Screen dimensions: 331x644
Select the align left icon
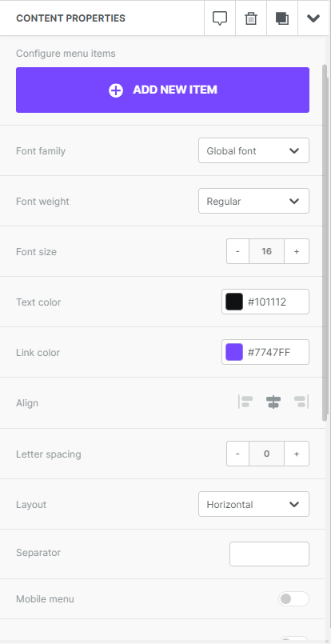pyautogui.click(x=245, y=402)
